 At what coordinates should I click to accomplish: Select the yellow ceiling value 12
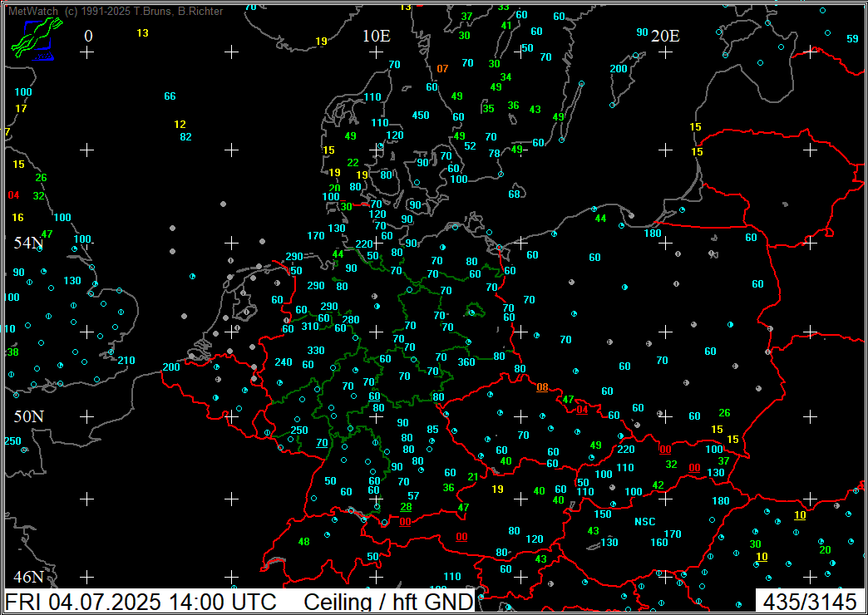click(x=180, y=124)
